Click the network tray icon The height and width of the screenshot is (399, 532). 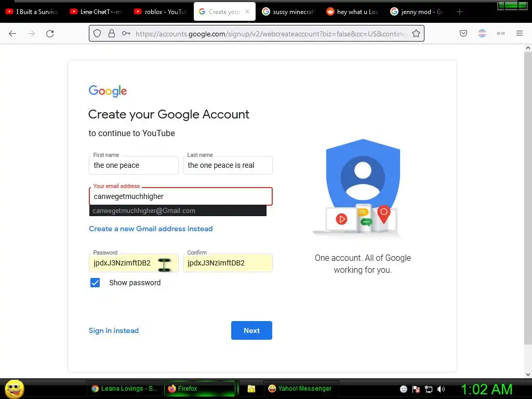(429, 389)
